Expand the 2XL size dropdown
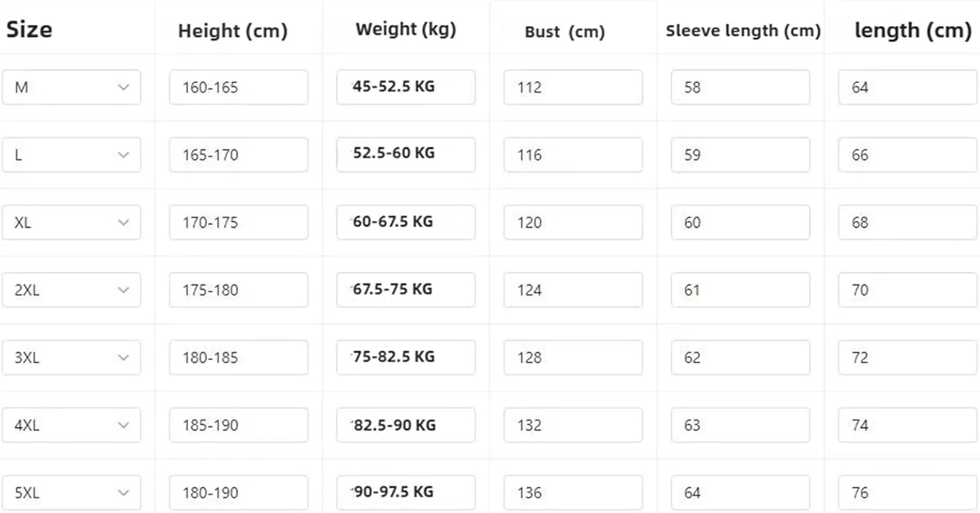The image size is (980, 513). point(71,290)
